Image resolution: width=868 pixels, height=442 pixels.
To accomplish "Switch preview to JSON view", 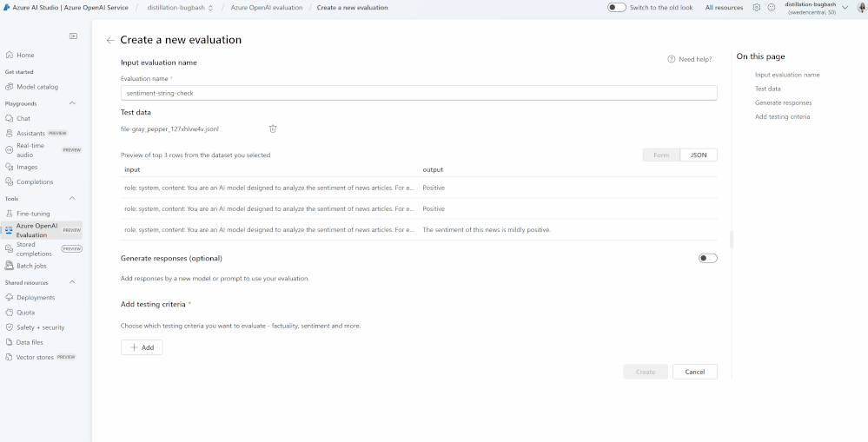I will (x=699, y=155).
